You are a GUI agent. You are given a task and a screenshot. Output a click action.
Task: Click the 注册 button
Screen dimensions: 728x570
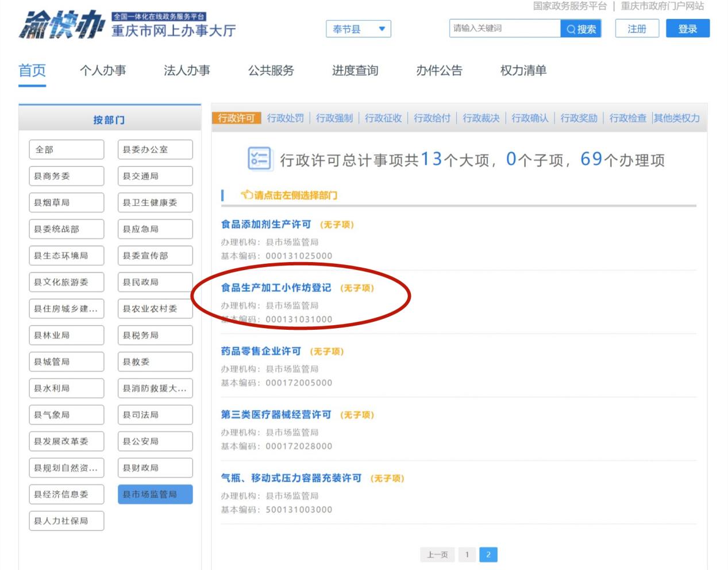tap(636, 29)
